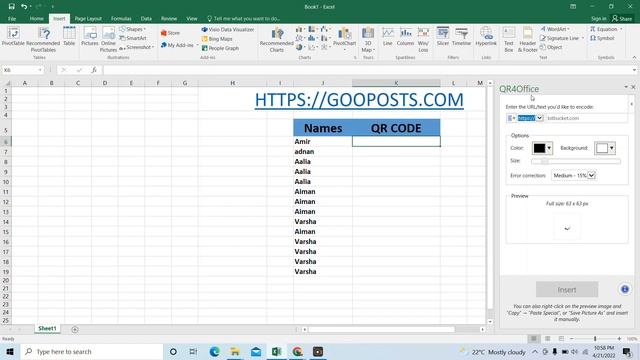
Task: Open the Office Store add-ins
Action: [171, 33]
